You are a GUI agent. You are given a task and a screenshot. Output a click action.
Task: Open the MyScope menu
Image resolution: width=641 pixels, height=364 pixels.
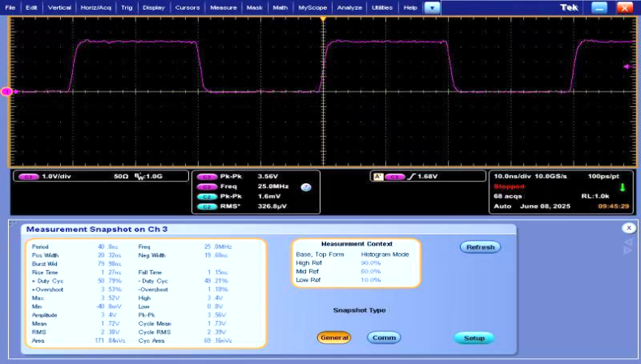(x=312, y=7)
